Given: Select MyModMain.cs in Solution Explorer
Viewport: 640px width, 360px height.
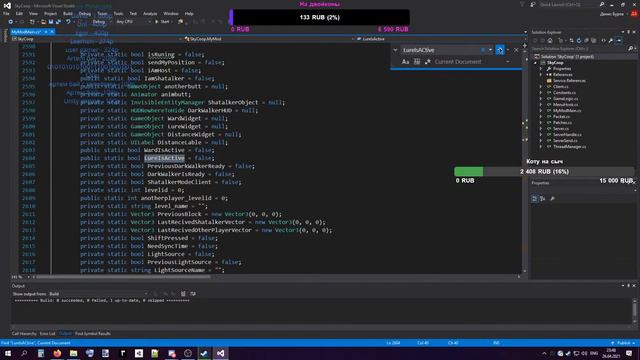Looking at the screenshot, I should point(567,111).
